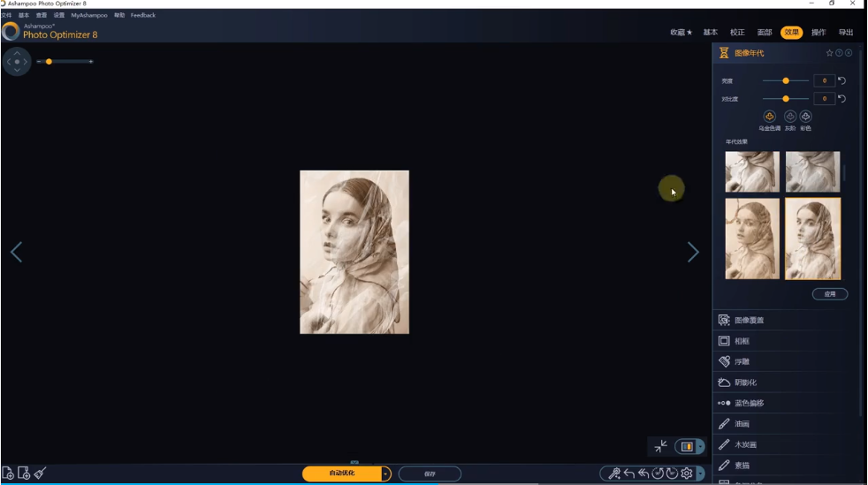
Task: Click the magic wand optimize icon
Action: coord(614,474)
